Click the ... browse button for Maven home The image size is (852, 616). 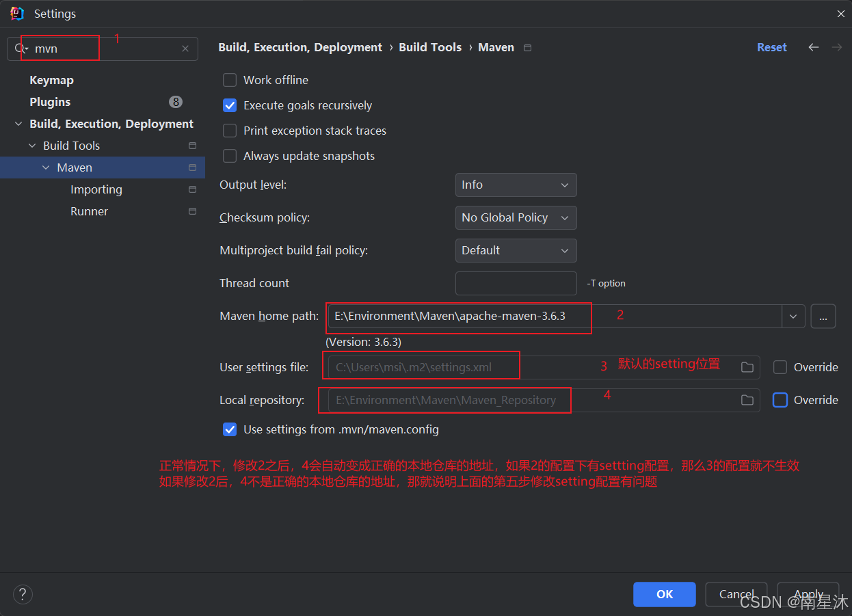pyautogui.click(x=823, y=317)
